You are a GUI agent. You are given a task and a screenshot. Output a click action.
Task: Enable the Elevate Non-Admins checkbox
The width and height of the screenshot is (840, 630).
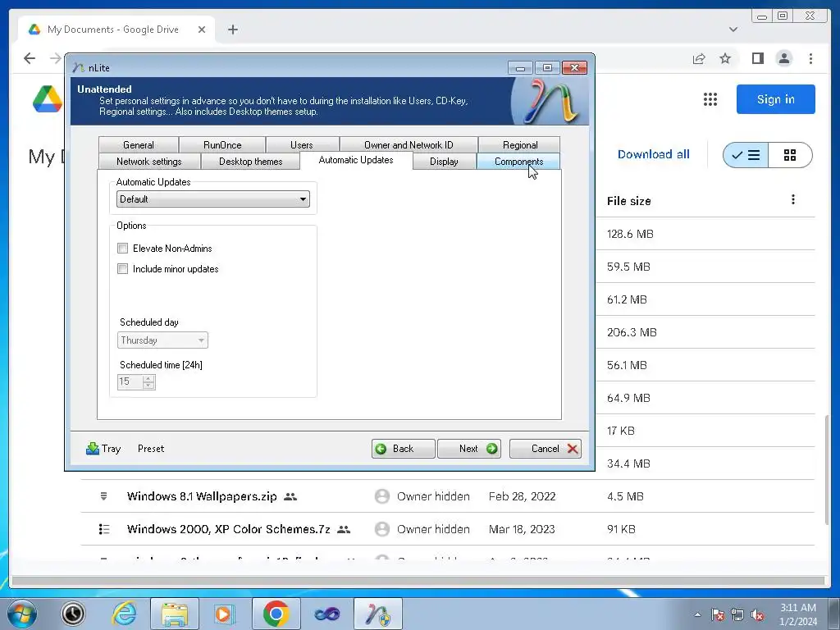[x=123, y=248]
